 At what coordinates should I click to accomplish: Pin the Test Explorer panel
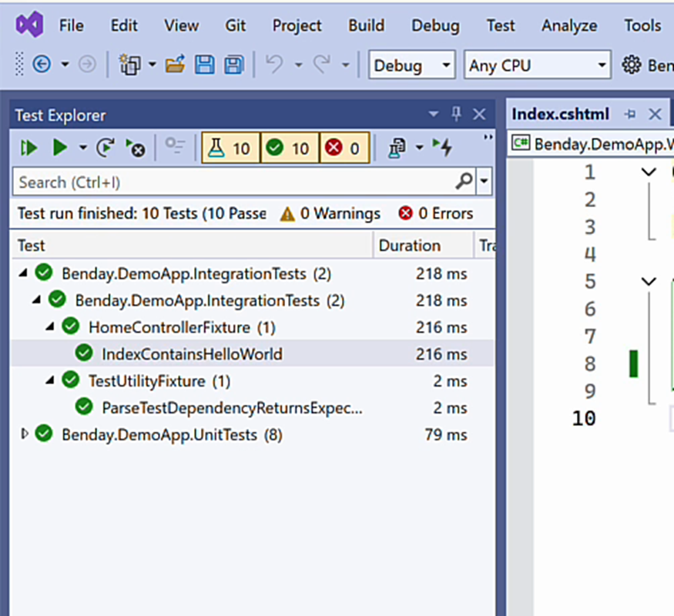tap(457, 114)
